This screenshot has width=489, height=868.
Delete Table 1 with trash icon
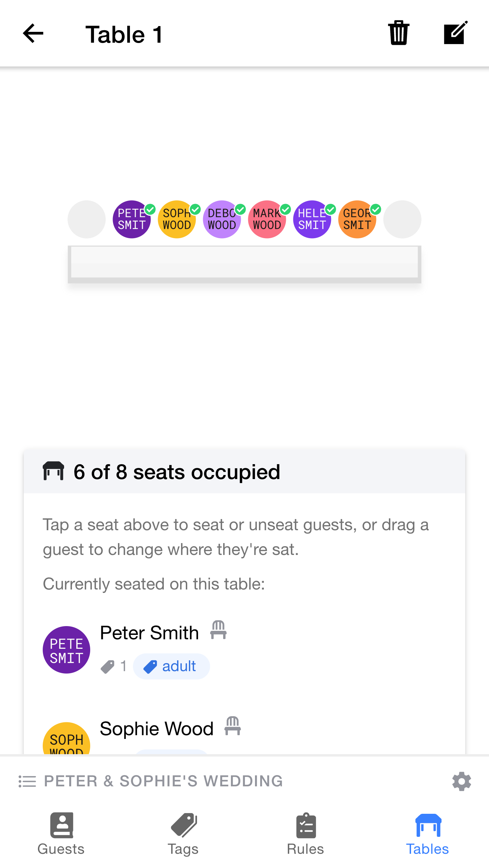point(398,33)
